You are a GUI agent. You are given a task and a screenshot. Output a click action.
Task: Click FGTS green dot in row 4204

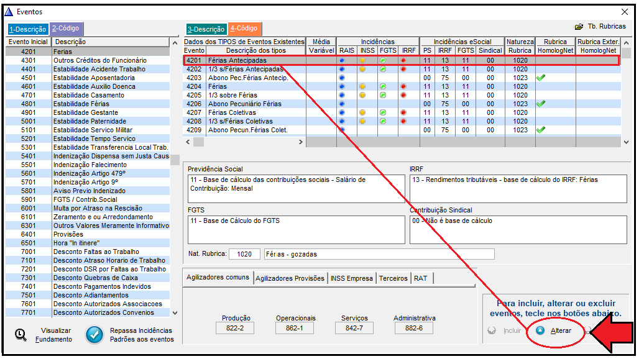click(x=383, y=86)
